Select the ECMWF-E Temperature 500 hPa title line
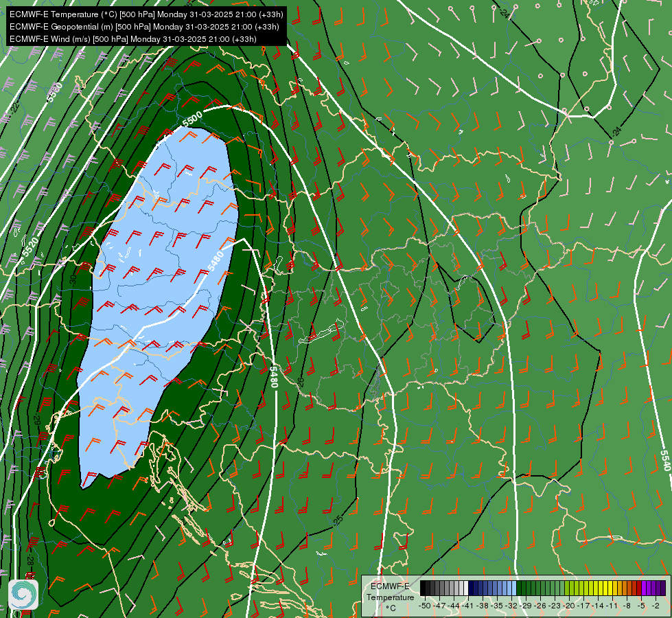Image resolution: width=672 pixels, height=618 pixels. 147,14
